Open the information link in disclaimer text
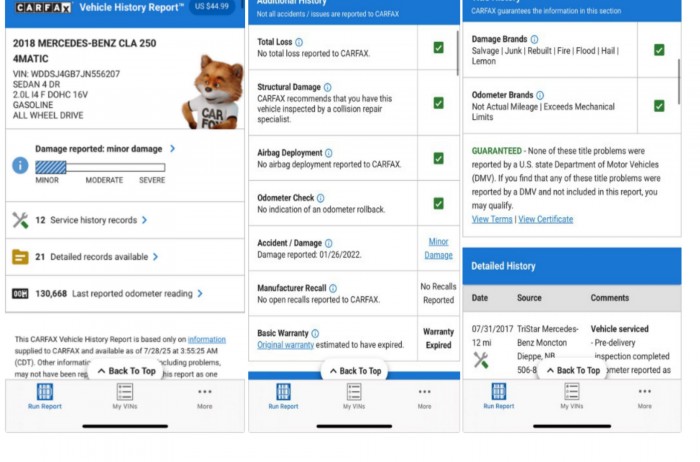The image size is (700, 462). pos(207,340)
